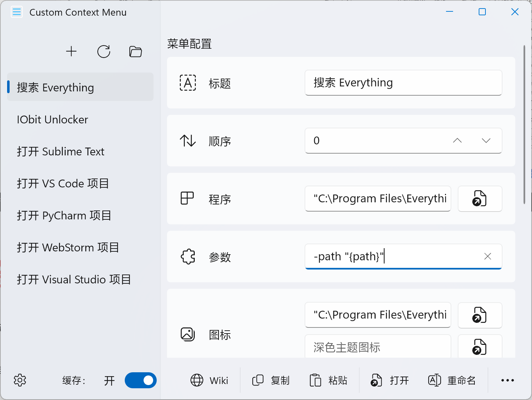This screenshot has height=400, width=532.
Task: Click the 重命名 rename button
Action: [x=452, y=380]
